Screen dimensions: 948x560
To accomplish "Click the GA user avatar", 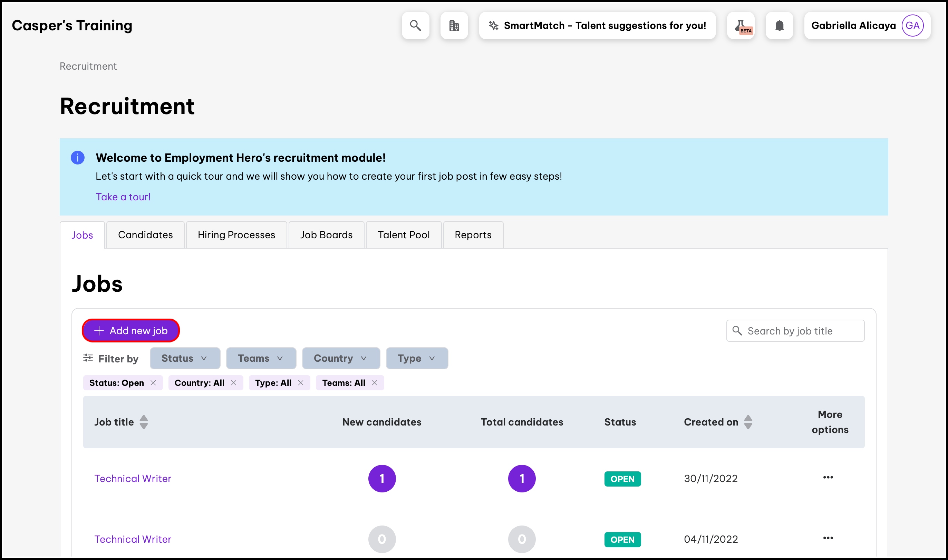I will tap(912, 26).
